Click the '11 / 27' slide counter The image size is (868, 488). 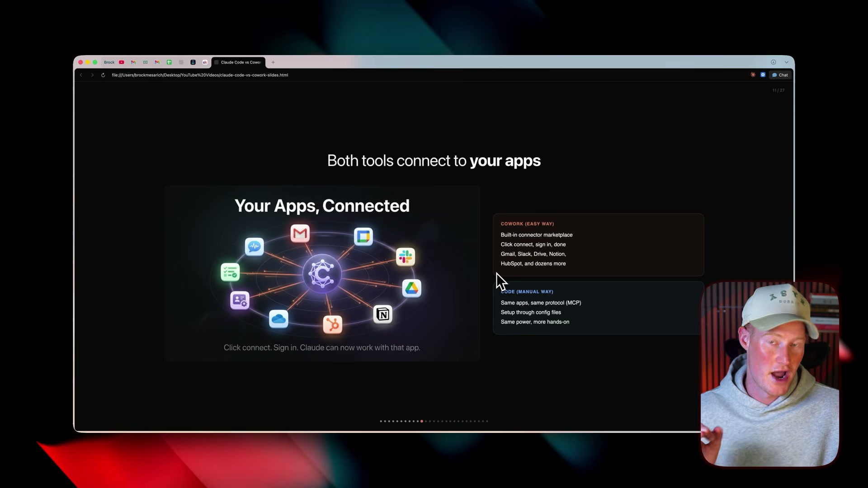pos(778,90)
